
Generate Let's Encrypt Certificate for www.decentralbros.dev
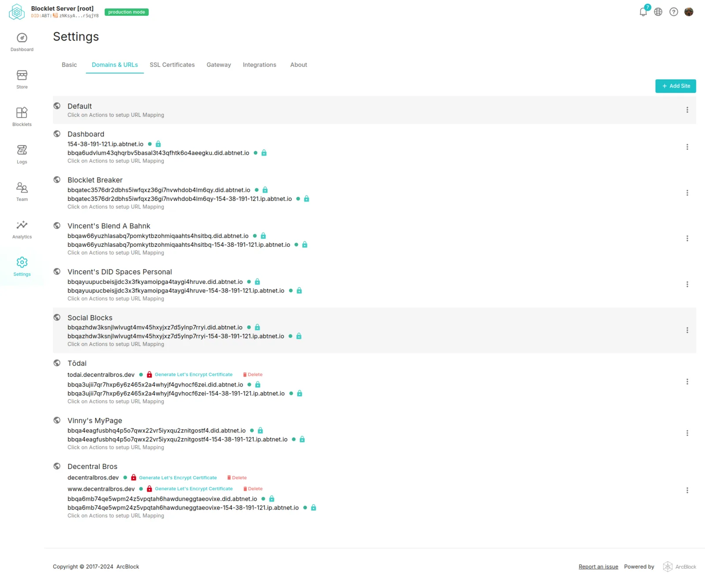click(193, 489)
